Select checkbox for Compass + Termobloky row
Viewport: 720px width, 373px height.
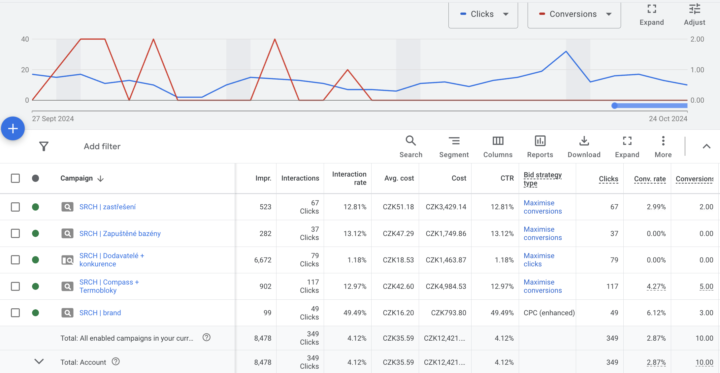point(15,286)
